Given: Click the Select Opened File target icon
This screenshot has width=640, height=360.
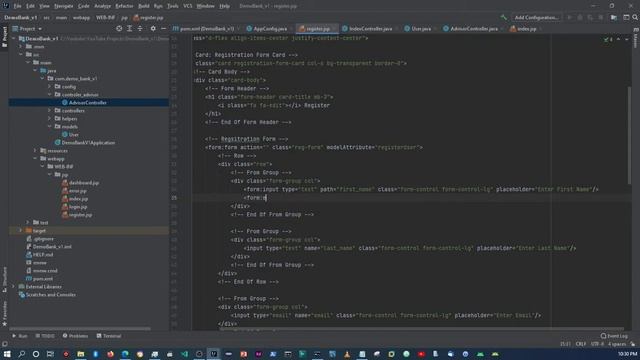Looking at the screenshot, I should tap(119, 29).
